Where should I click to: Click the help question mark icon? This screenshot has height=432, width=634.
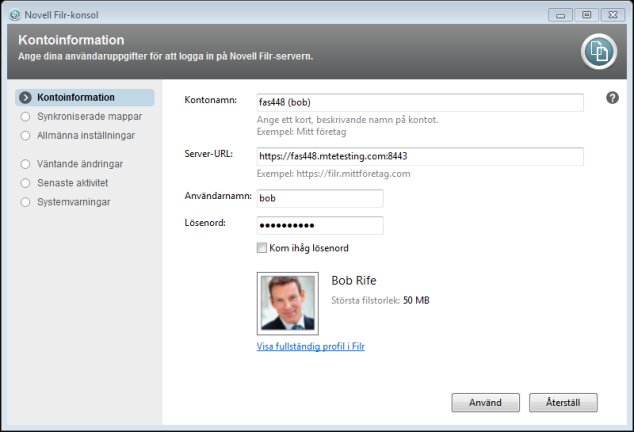coord(612,98)
